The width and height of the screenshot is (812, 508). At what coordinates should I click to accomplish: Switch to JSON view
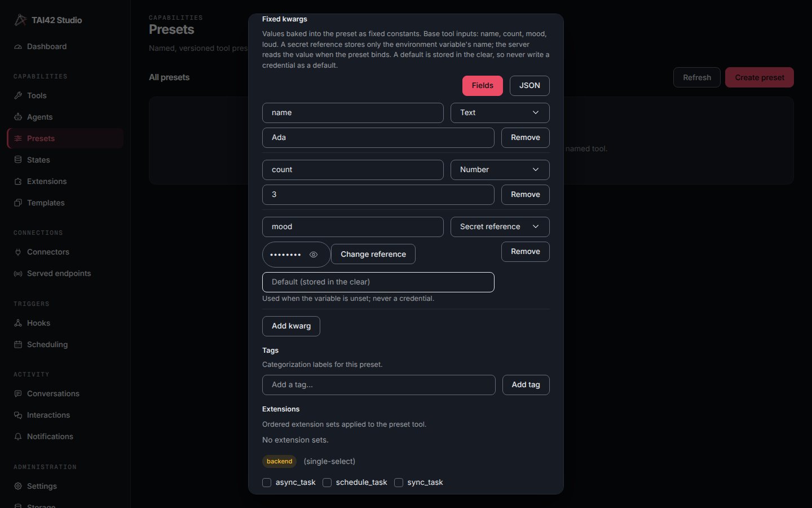pyautogui.click(x=529, y=86)
